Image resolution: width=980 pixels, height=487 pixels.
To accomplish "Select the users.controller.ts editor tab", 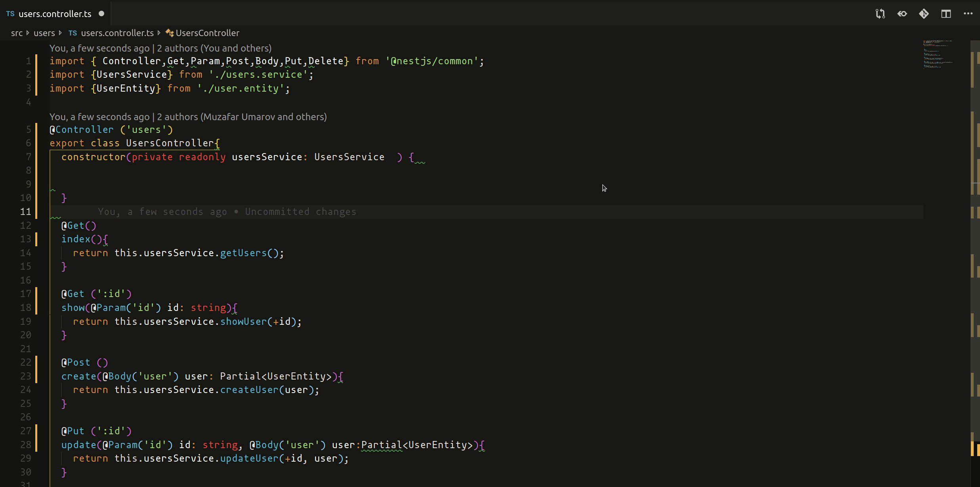I will (55, 14).
